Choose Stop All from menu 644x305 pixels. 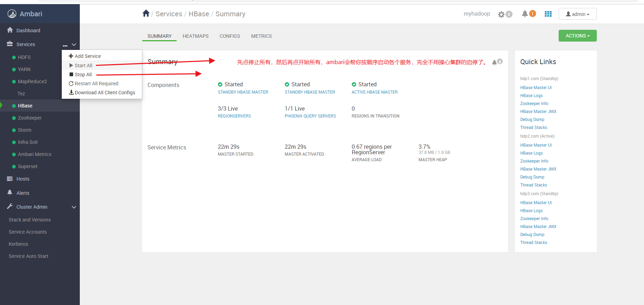(102, 75)
